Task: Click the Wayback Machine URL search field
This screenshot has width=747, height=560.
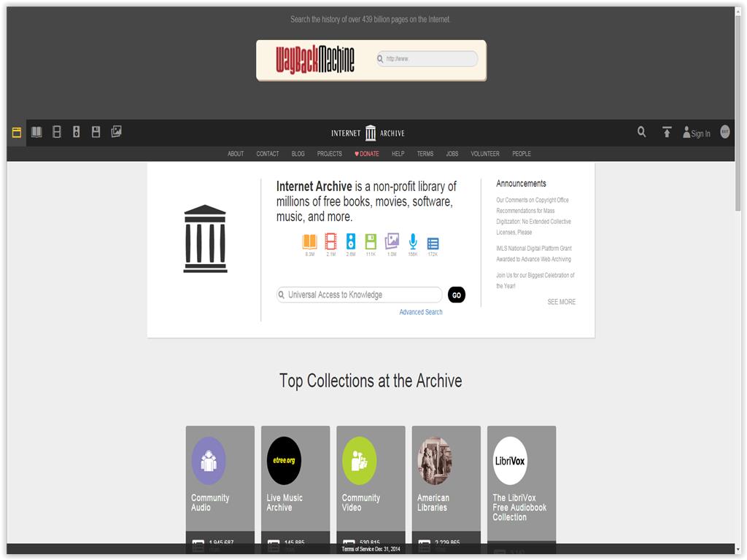Action: tap(427, 58)
